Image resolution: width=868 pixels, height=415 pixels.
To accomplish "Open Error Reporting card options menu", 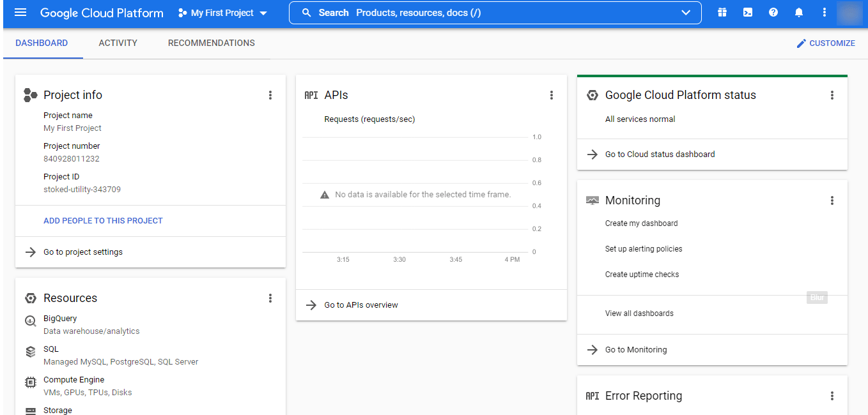I will click(832, 396).
